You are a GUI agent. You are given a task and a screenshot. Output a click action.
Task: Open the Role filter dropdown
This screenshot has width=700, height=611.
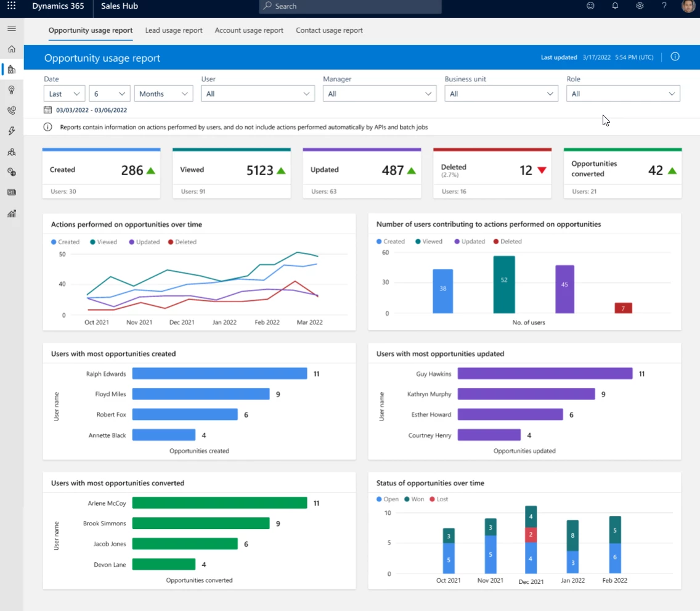click(623, 94)
